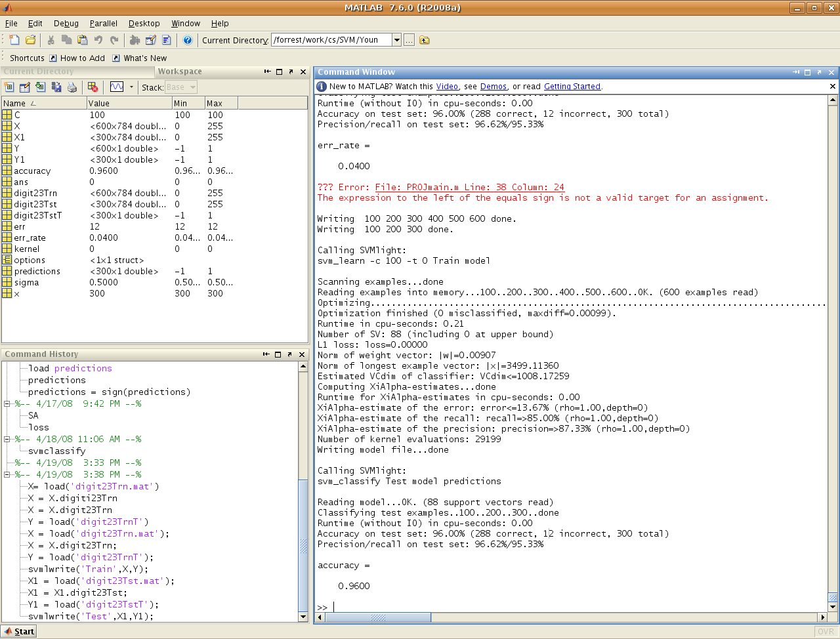
Task: Open the Simulink library icon
Action: point(135,40)
